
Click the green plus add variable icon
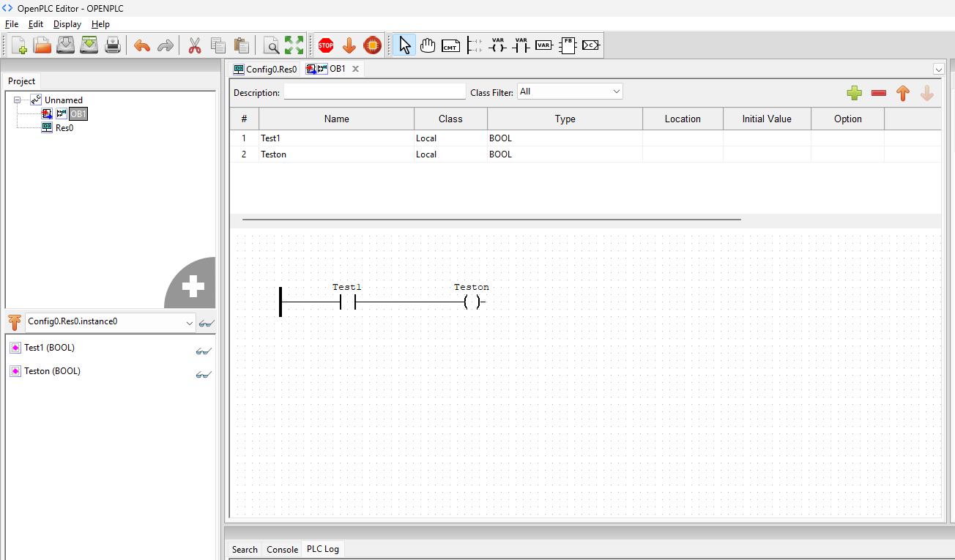click(854, 93)
